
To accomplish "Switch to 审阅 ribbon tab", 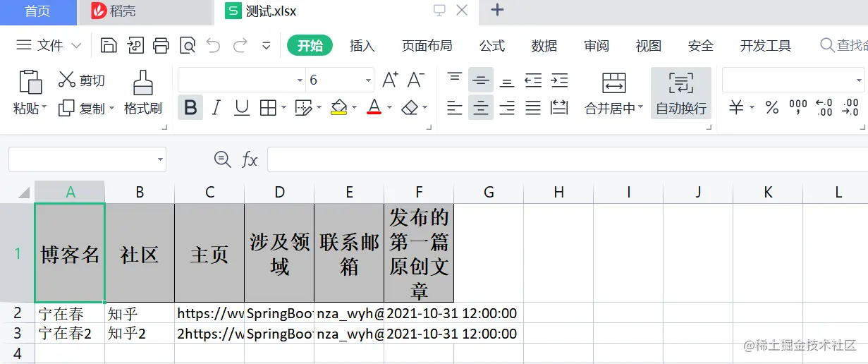I will coord(597,46).
